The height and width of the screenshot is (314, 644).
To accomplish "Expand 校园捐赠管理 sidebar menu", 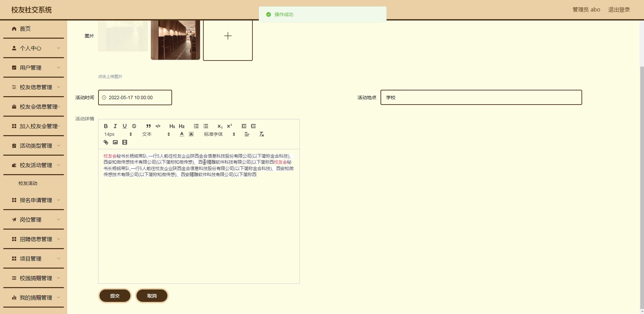I will [x=34, y=278].
